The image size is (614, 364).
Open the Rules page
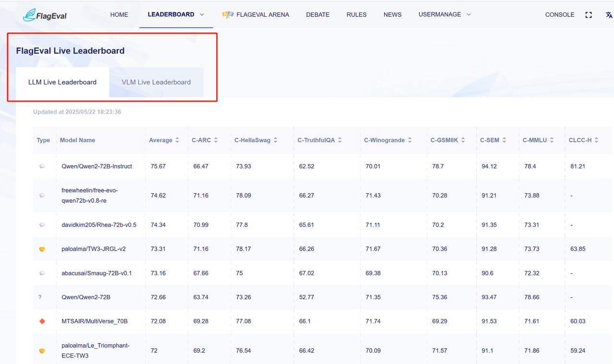pyautogui.click(x=356, y=15)
